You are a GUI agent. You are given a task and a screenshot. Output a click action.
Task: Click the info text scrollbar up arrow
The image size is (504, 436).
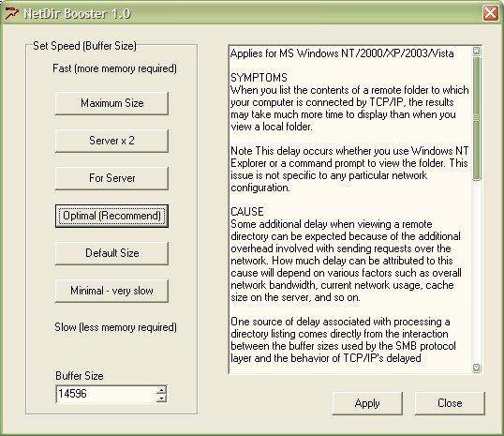pos(476,51)
